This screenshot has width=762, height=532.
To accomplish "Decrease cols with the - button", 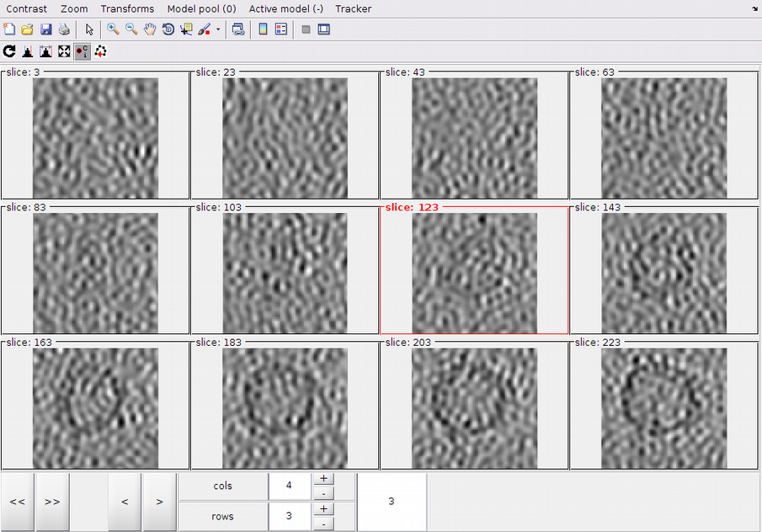I will coord(323,493).
